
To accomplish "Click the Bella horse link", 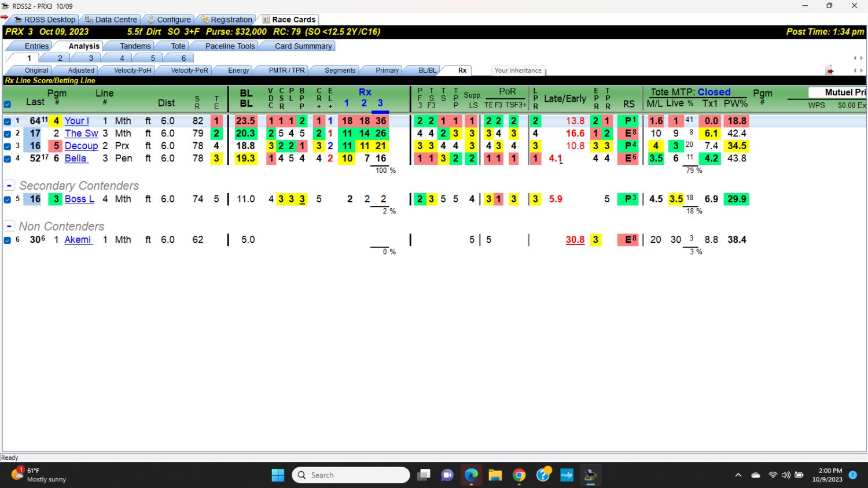I will point(75,158).
